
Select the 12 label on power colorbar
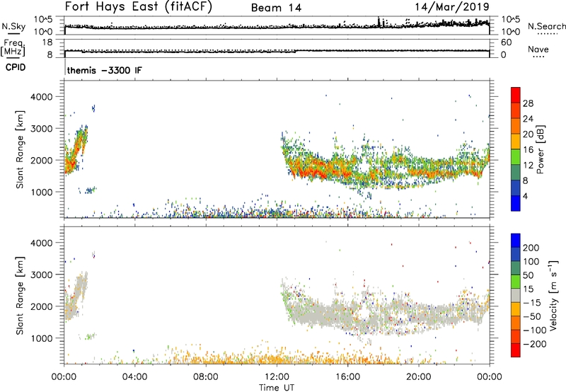click(528, 166)
